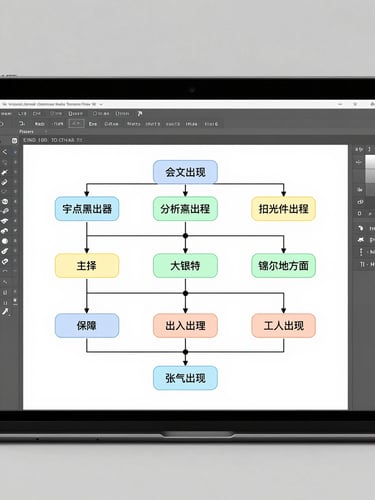Select the orange node 出入出理
Viewport: 375px width, 500px height.
click(185, 325)
